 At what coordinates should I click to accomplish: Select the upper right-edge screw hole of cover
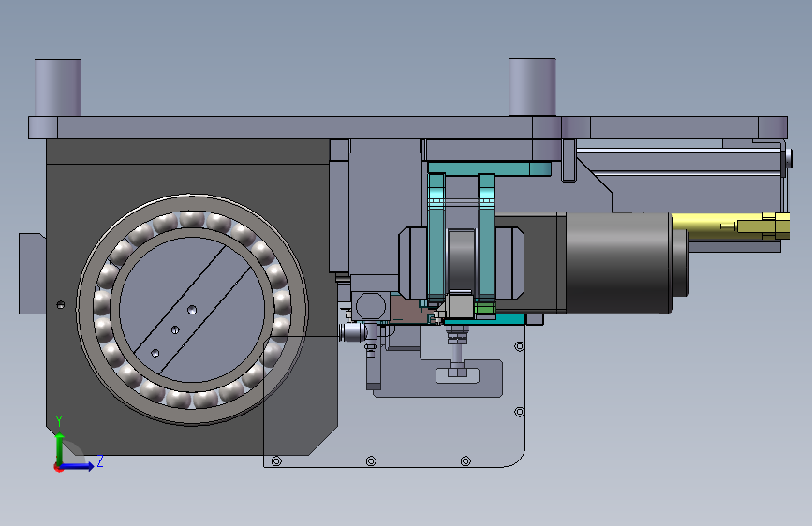pos(520,346)
